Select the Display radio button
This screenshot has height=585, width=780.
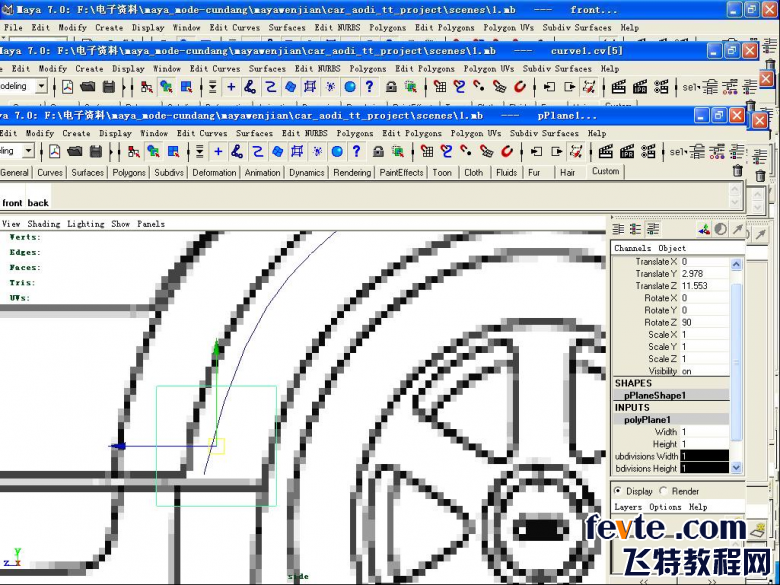click(618, 491)
